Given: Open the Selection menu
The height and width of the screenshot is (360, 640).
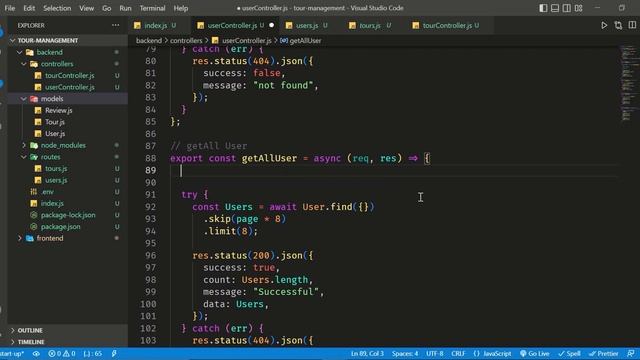Looking at the screenshot, I should [x=57, y=8].
